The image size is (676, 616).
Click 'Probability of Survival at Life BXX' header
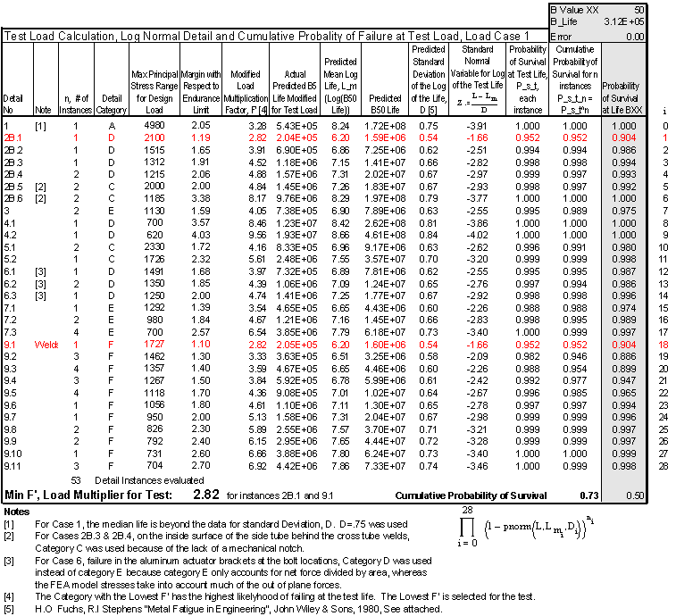622,98
